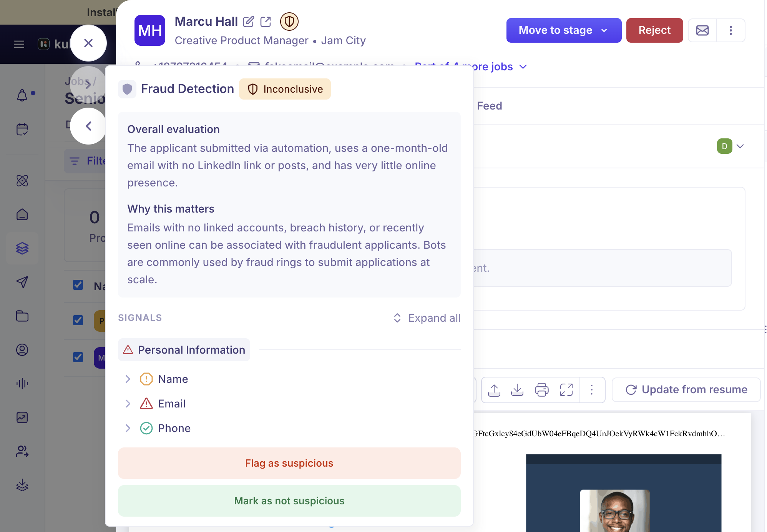This screenshot has width=767, height=532.
Task: Close the candidate panel with X button
Action: click(x=88, y=43)
